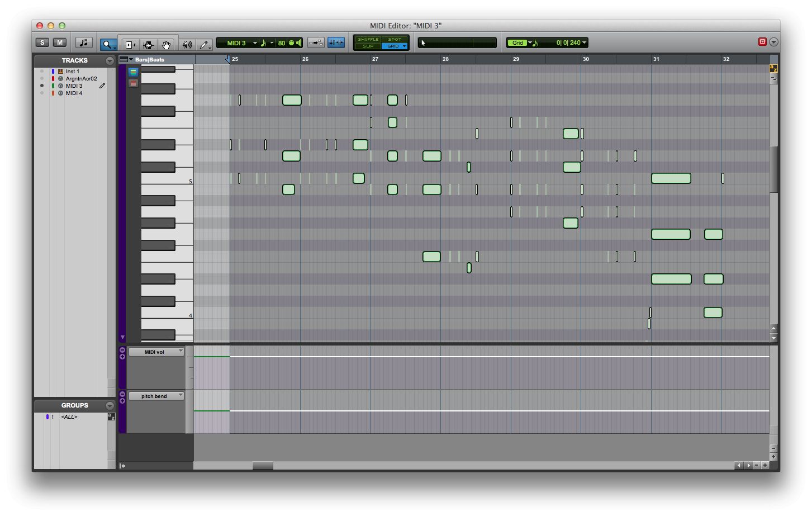Viewport: 812px width, 516px height.
Task: Select the Scrubber speaker tool
Action: [x=187, y=44]
